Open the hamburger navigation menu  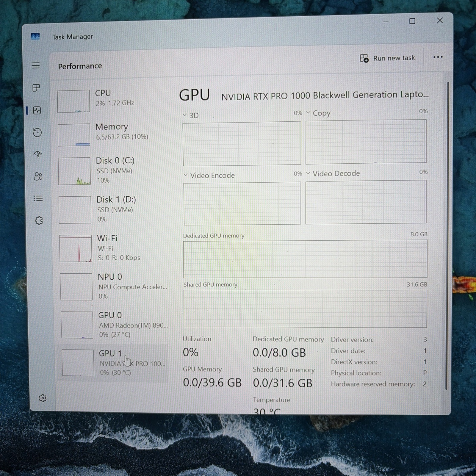(36, 65)
